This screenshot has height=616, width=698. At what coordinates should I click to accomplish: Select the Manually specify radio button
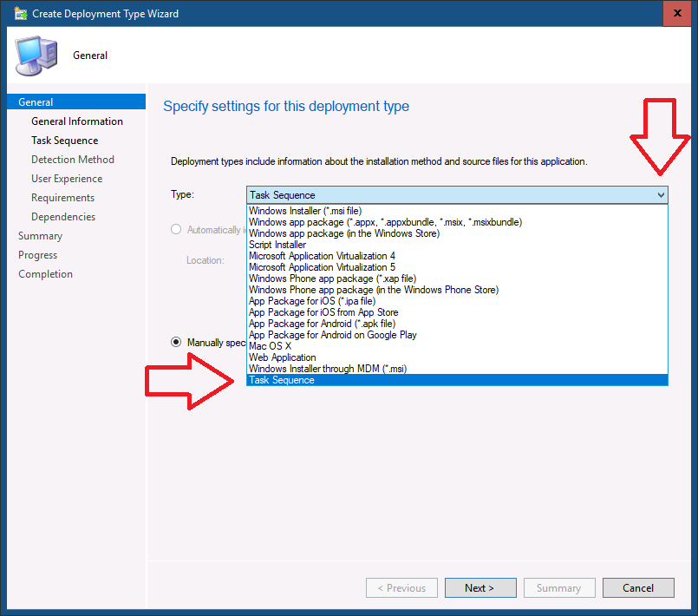click(x=176, y=342)
